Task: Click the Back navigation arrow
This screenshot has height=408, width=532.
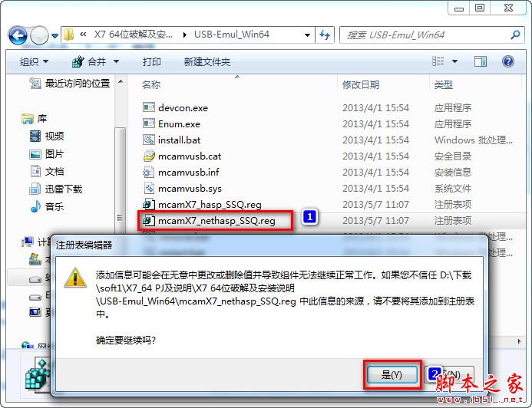Action: (18, 35)
